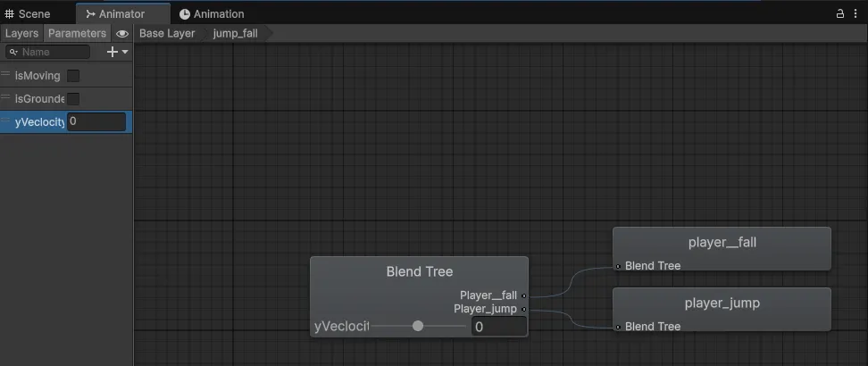This screenshot has width=868, height=366.
Task: Toggle the isMoving checkbox
Action: click(x=73, y=76)
